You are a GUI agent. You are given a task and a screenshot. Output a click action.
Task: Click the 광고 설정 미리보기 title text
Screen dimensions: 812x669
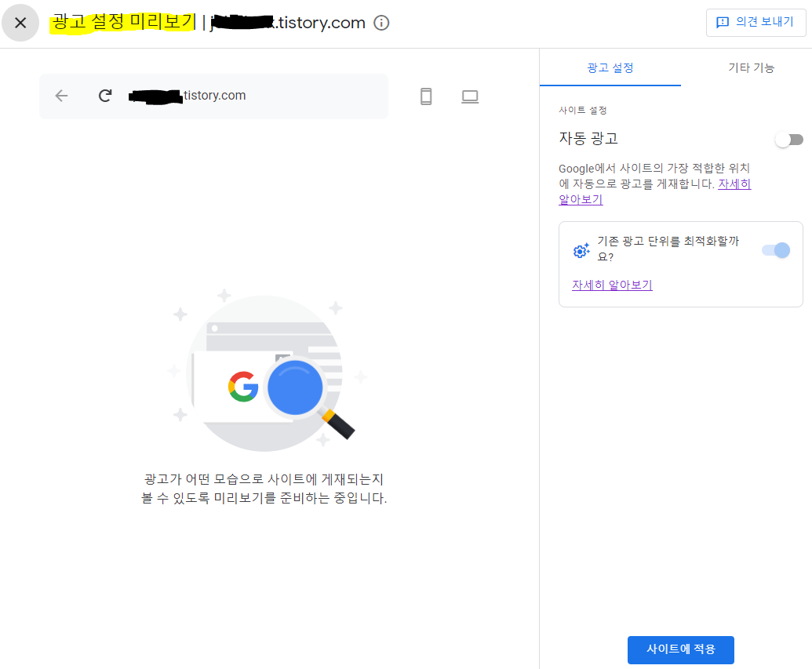pyautogui.click(x=123, y=22)
